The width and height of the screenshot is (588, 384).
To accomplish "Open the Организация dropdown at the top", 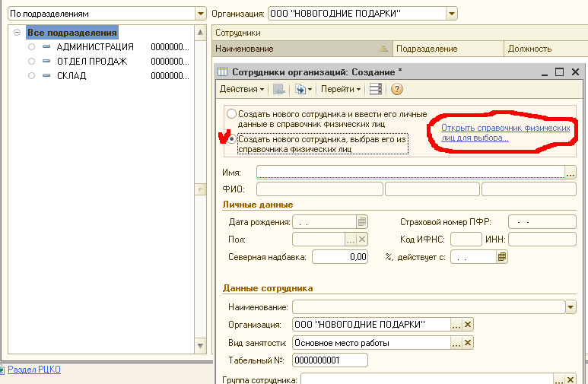I will (452, 14).
